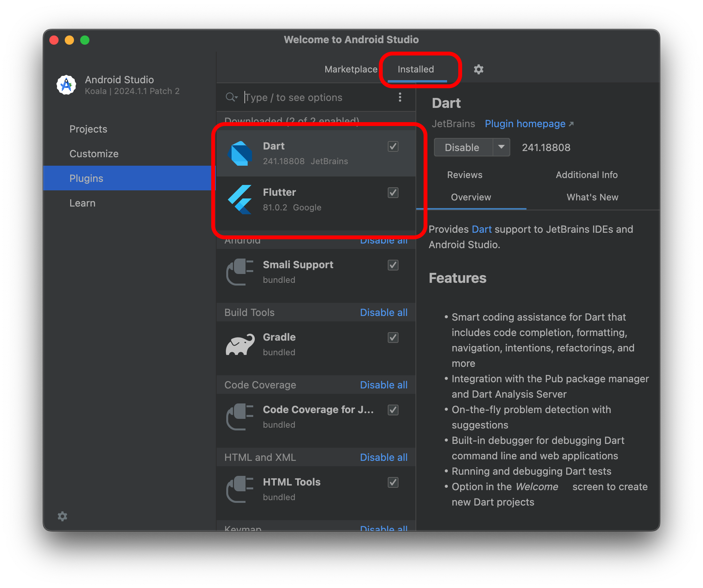The width and height of the screenshot is (703, 588).
Task: Toggle the Smali Support checkbox
Action: (x=393, y=265)
